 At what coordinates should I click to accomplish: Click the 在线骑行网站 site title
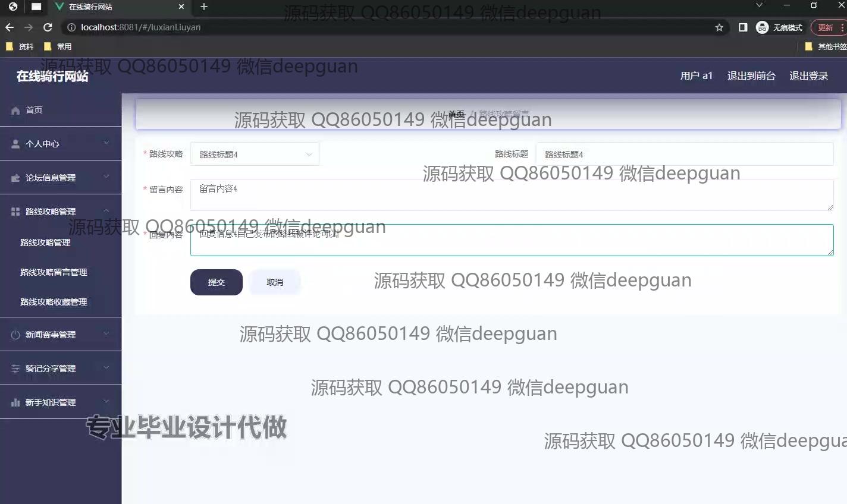(52, 76)
